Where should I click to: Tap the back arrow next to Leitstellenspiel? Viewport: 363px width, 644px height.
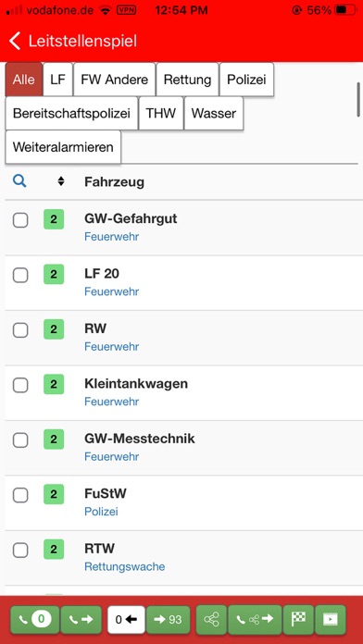point(15,42)
